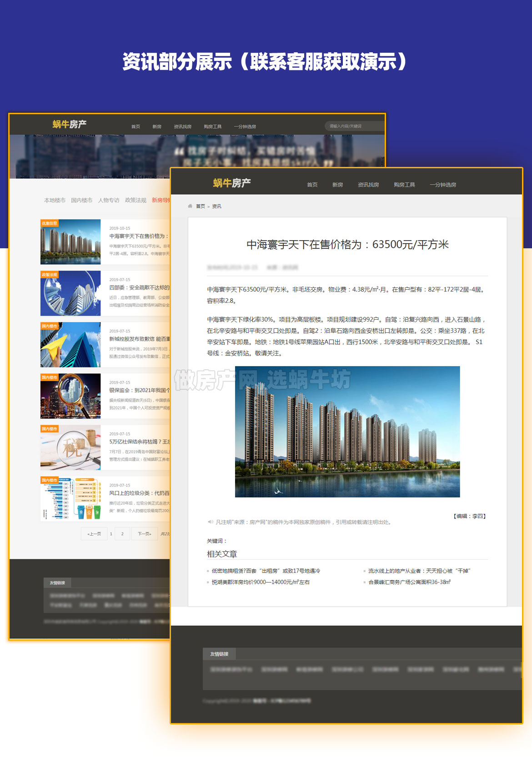Open 首页 in the front window navigation
Screen dimensions: 532x764
[312, 185]
